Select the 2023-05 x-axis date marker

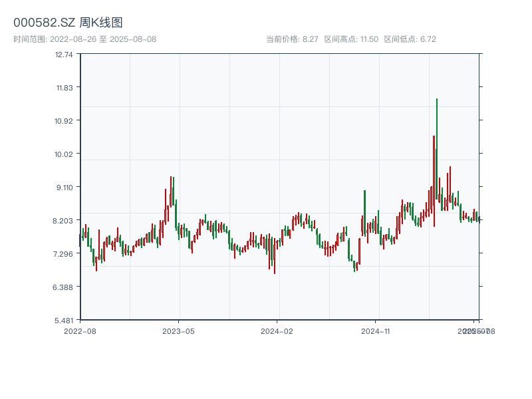(178, 331)
